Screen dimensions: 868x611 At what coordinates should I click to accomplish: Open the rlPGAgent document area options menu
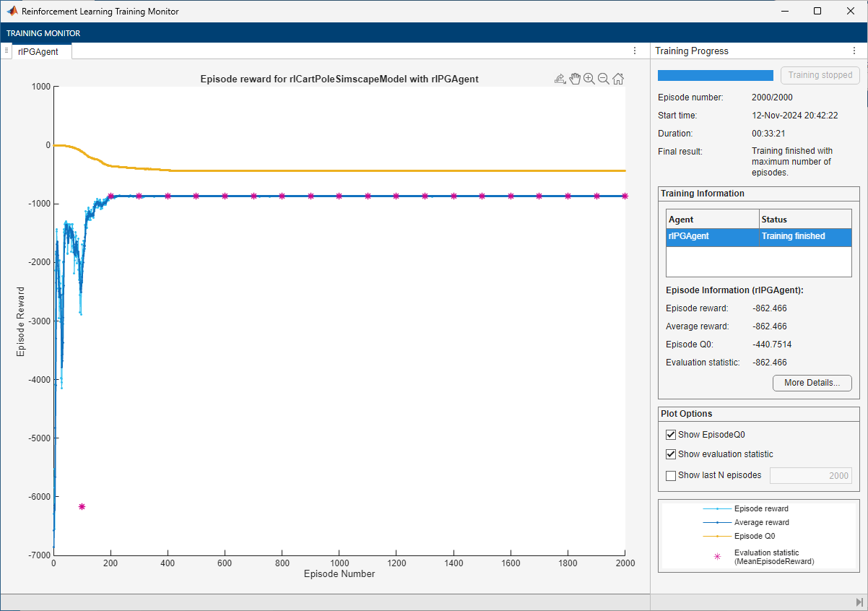pyautogui.click(x=634, y=51)
